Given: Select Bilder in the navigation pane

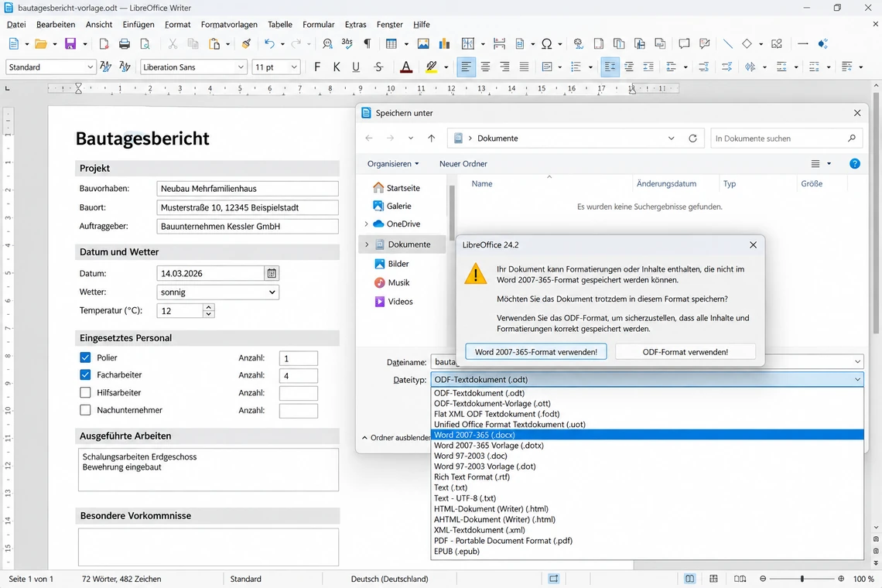Looking at the screenshot, I should coord(398,263).
